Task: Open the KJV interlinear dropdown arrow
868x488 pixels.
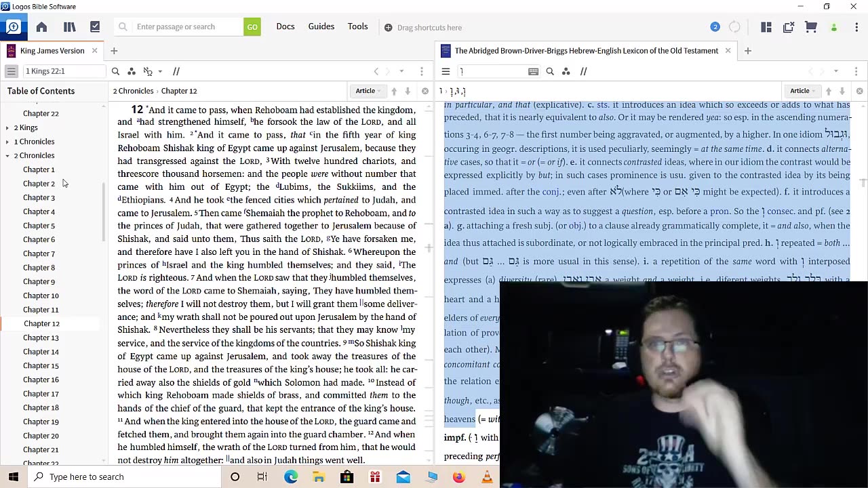Action: click(x=160, y=71)
